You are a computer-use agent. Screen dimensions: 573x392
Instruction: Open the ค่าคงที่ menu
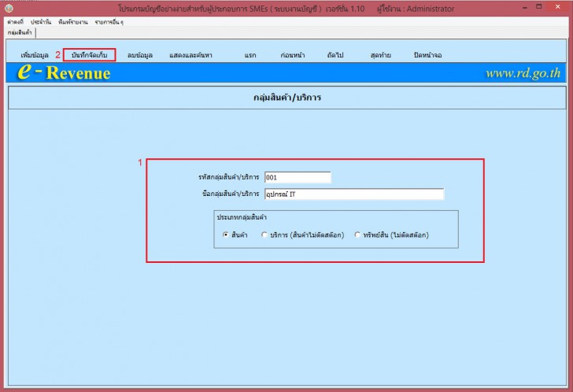pos(16,22)
